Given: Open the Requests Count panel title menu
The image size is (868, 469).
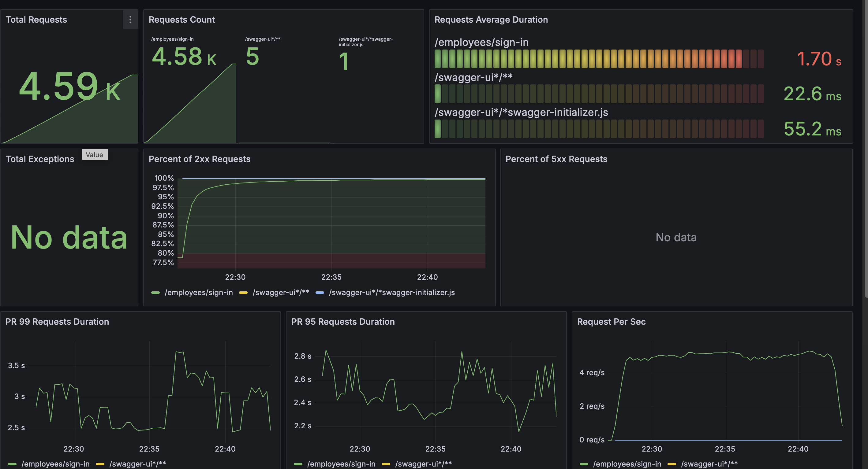Looking at the screenshot, I should pyautogui.click(x=181, y=20).
